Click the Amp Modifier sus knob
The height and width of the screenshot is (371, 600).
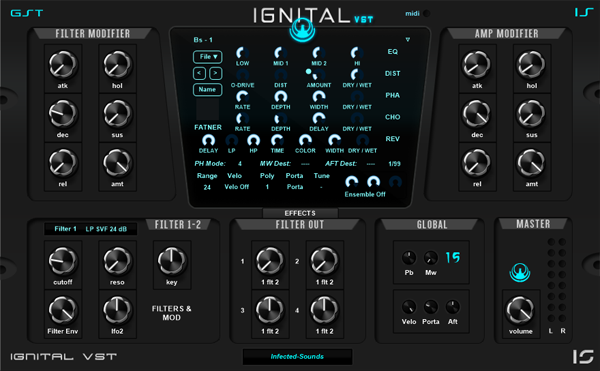tap(532, 114)
